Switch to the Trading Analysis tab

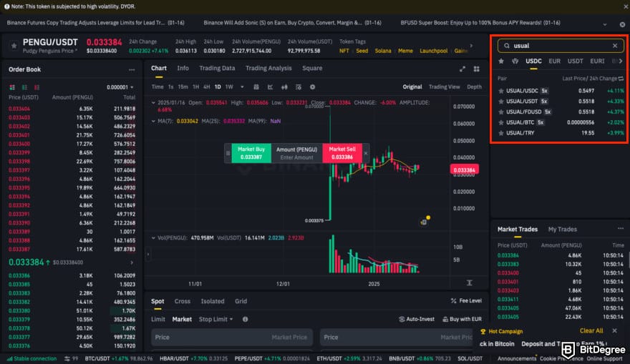(x=268, y=68)
